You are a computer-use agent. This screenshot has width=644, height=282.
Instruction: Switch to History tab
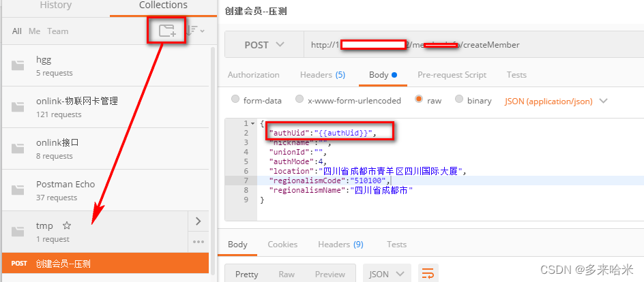coord(55,5)
